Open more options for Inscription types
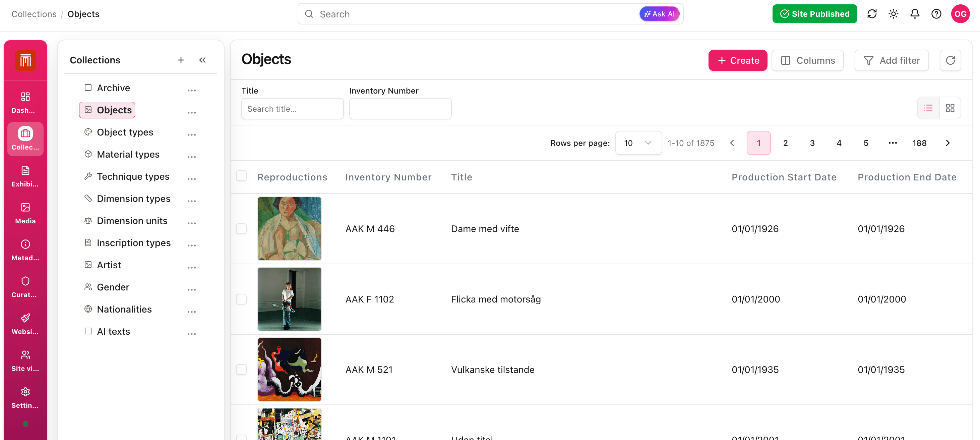The image size is (980, 440). pyautogui.click(x=191, y=245)
